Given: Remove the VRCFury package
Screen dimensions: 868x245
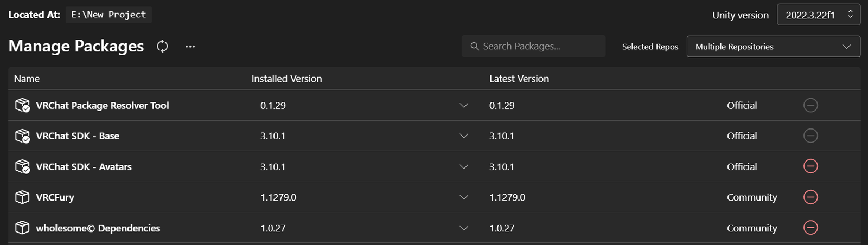Looking at the screenshot, I should (810, 197).
